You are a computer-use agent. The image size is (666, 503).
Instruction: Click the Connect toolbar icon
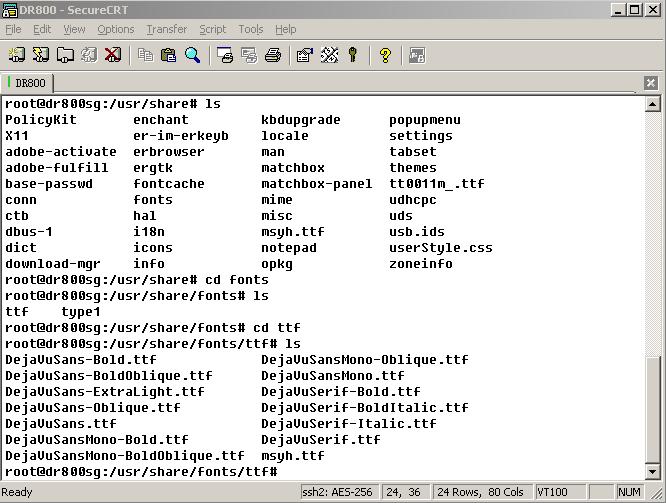[17, 55]
